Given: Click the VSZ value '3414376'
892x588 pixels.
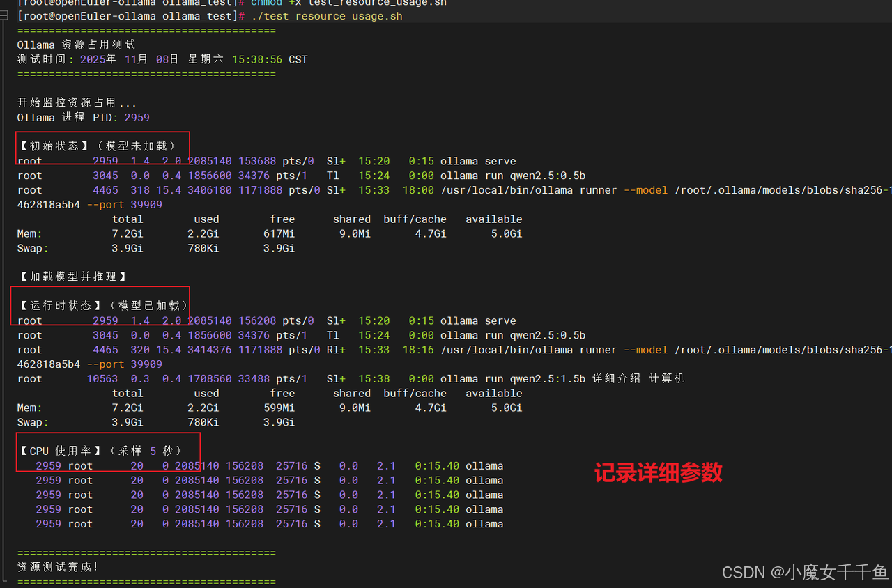Looking at the screenshot, I should (x=210, y=350).
